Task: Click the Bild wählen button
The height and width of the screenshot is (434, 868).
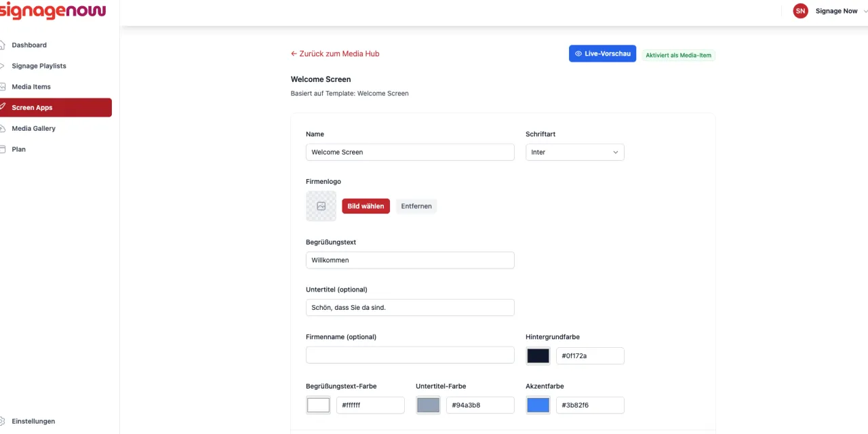Action: (366, 206)
